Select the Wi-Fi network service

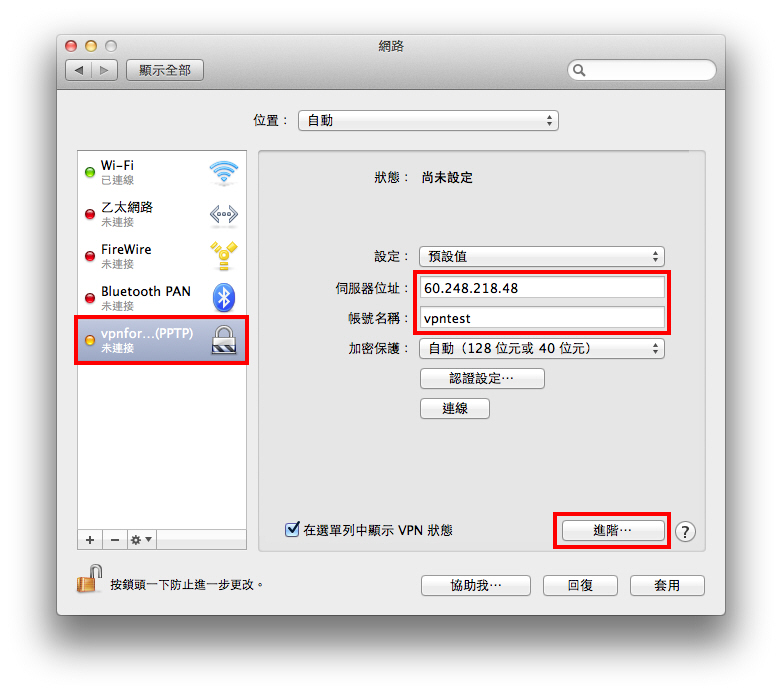pos(162,173)
